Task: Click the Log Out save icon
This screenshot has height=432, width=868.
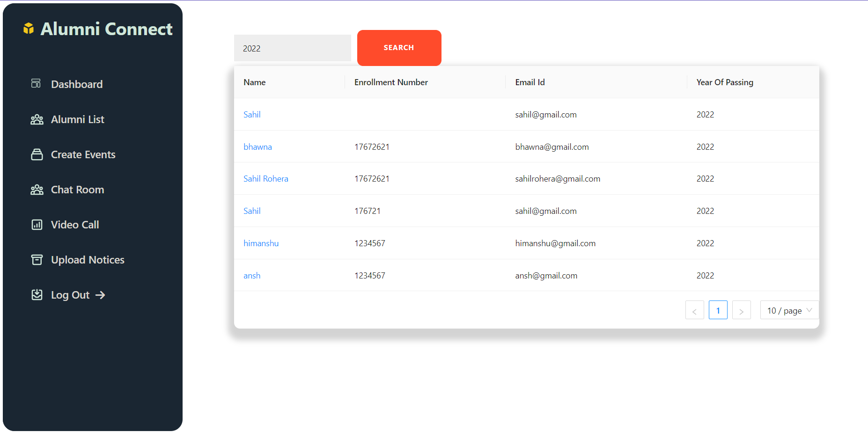Action: coord(37,294)
